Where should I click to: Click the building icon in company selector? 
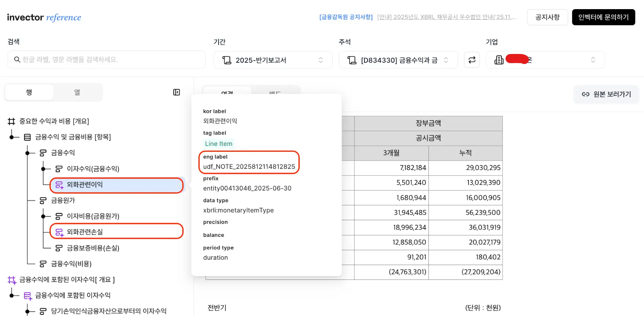pyautogui.click(x=499, y=60)
